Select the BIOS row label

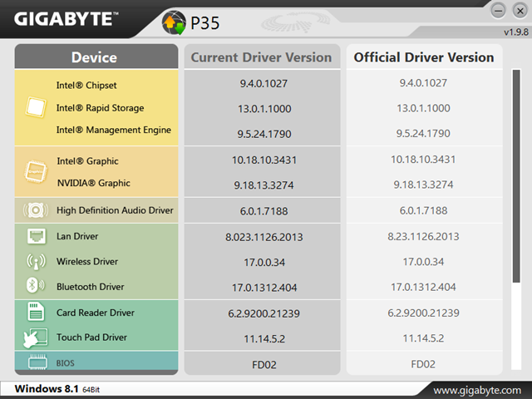click(x=65, y=363)
